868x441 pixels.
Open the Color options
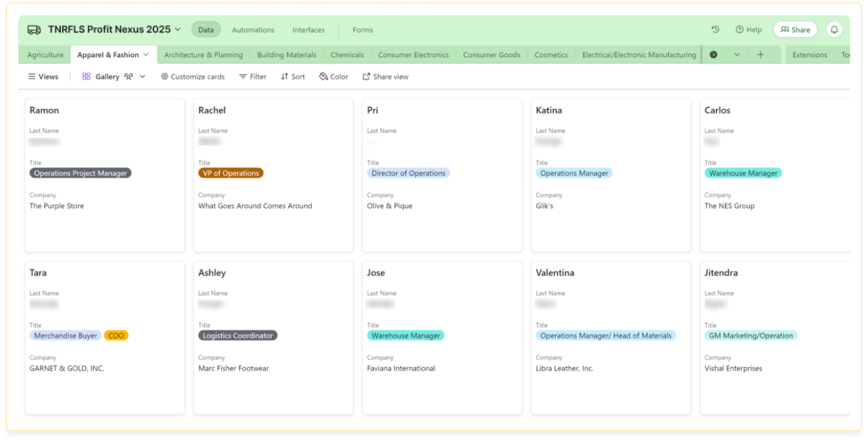click(x=333, y=77)
